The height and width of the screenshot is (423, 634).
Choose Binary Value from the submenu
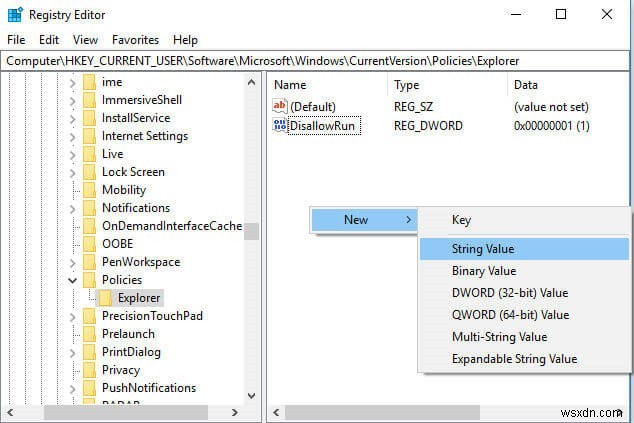(x=524, y=271)
